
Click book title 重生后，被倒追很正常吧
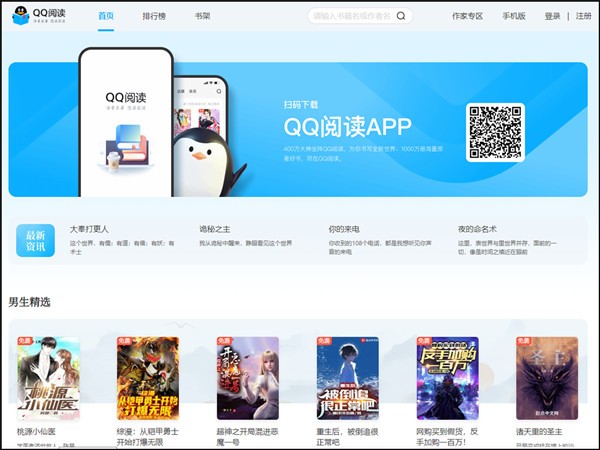coord(347,437)
